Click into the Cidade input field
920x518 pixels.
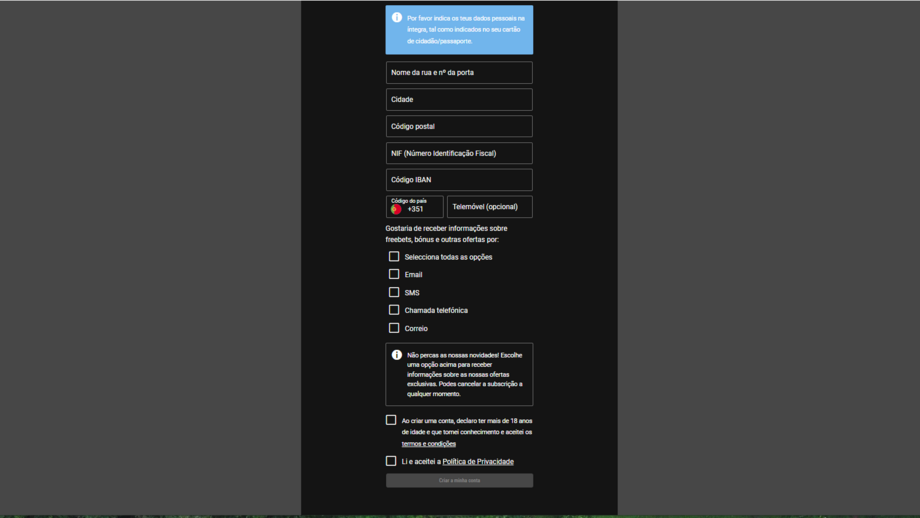tap(459, 100)
